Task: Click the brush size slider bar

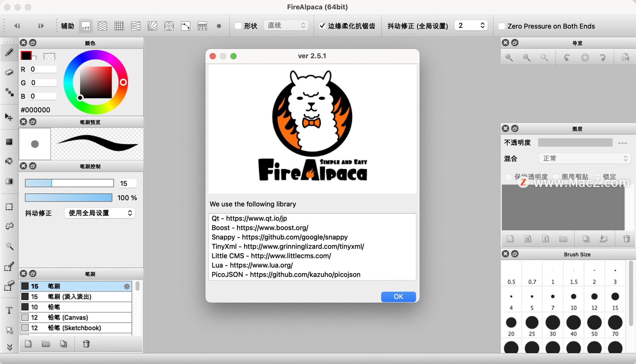Action: click(69, 183)
